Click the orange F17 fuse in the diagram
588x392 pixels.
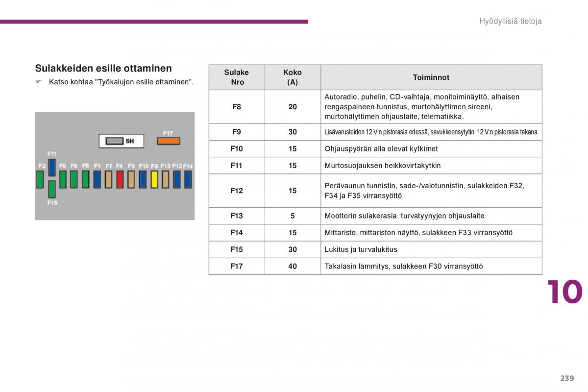pyautogui.click(x=168, y=141)
